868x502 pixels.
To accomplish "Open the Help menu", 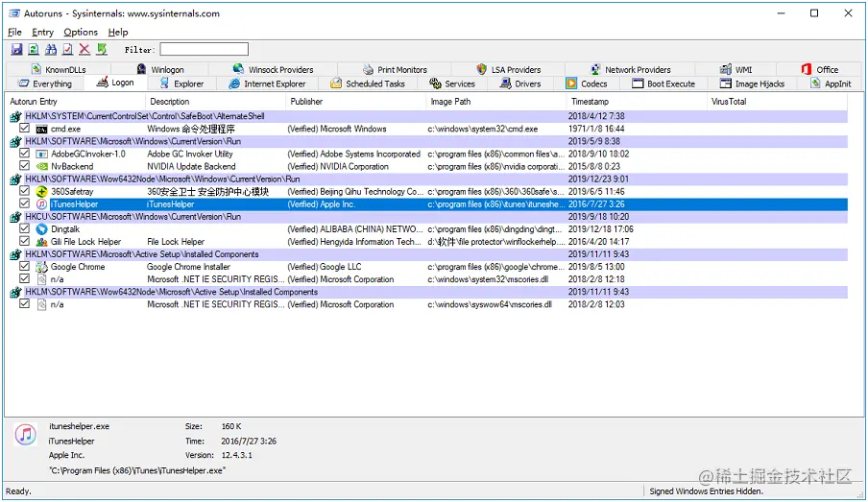I will point(118,32).
